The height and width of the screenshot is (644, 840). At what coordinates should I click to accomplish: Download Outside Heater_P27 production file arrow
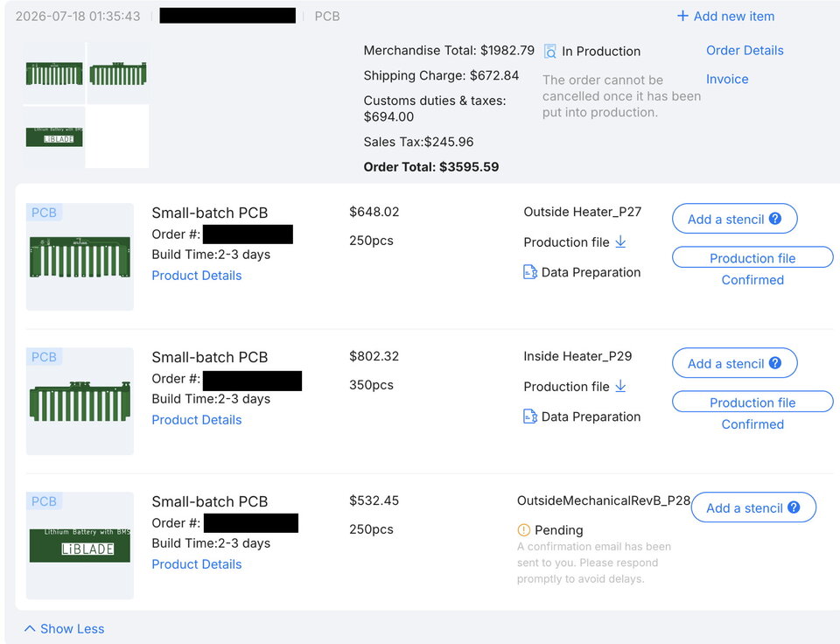620,241
